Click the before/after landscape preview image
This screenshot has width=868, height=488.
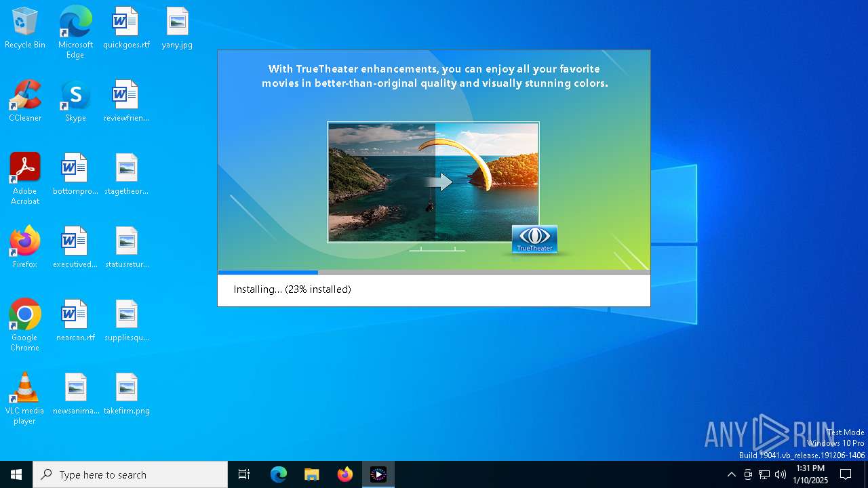[433, 182]
